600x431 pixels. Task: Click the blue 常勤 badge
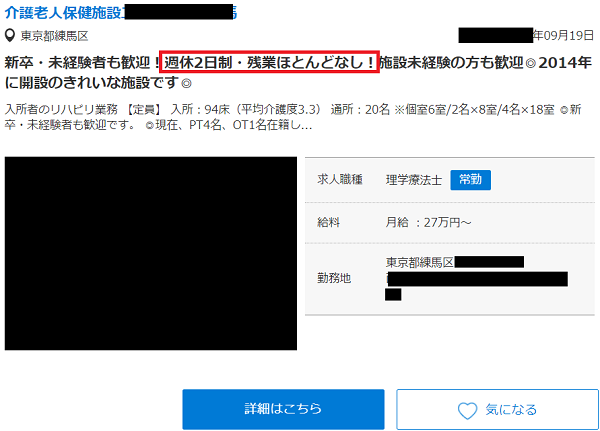click(x=470, y=181)
